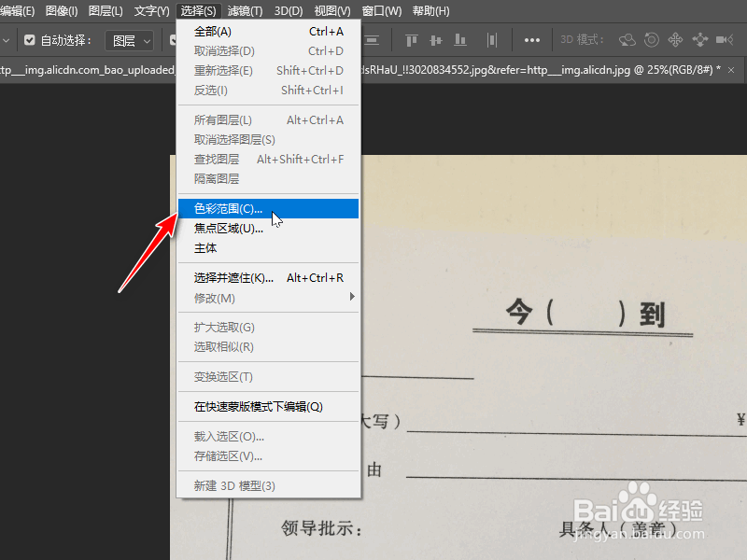Choose 变换选区(T) entry
Viewport: 747px width, 560px height.
pos(269,377)
